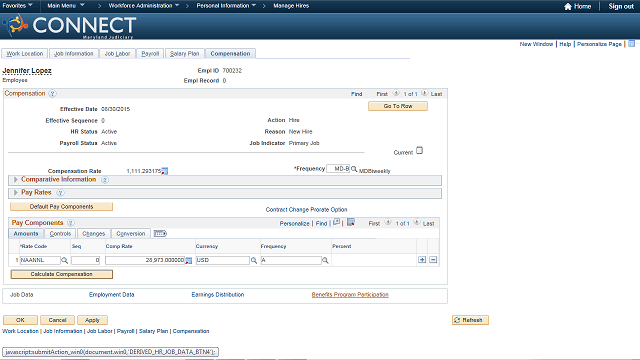
Task: Open calculator icon beside Comp Rate field
Action: [189, 260]
